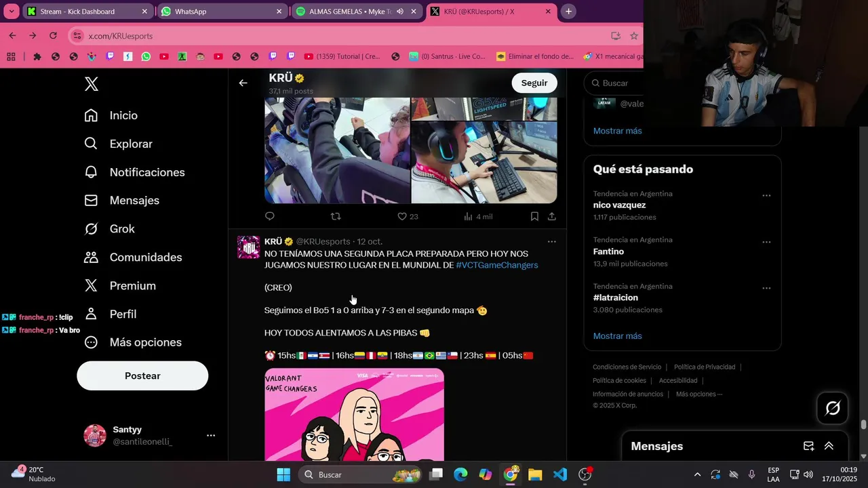Compose new message in Mensajes drawer
Image resolution: width=868 pixels, height=488 pixels.
[x=808, y=446]
